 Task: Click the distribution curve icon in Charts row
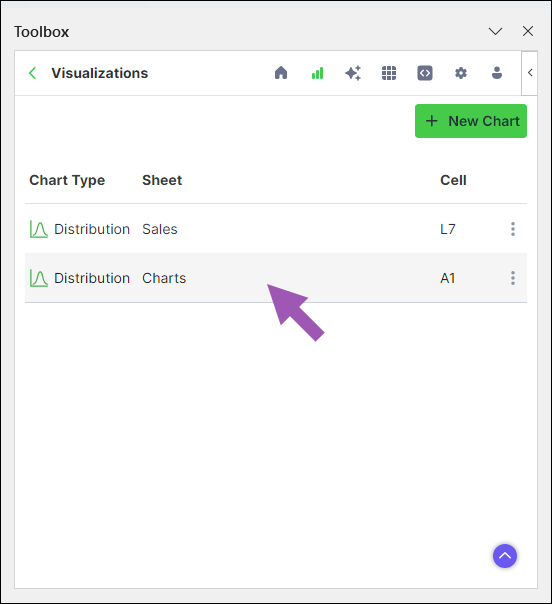click(x=39, y=278)
